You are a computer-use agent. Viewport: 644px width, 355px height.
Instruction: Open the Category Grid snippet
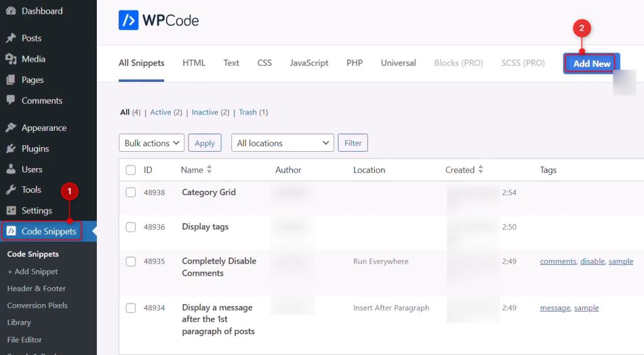[x=209, y=193]
